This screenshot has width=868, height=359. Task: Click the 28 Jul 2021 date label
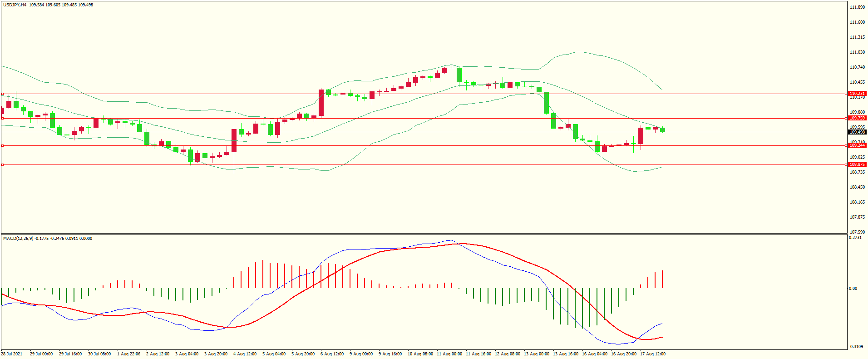coord(12,354)
